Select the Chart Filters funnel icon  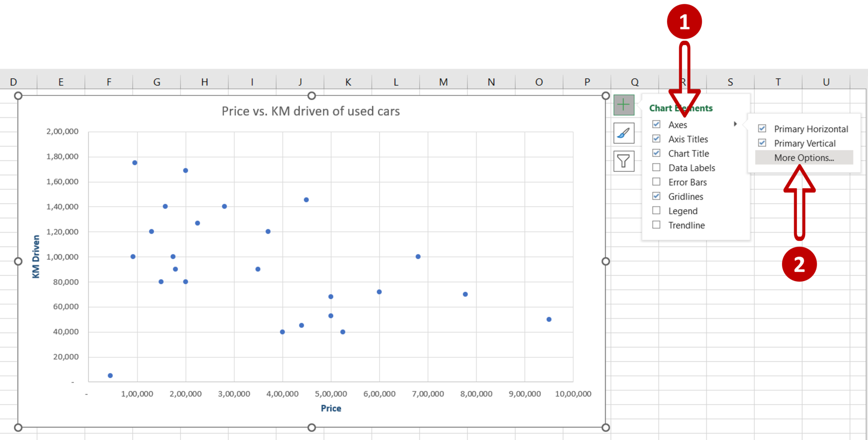623,161
